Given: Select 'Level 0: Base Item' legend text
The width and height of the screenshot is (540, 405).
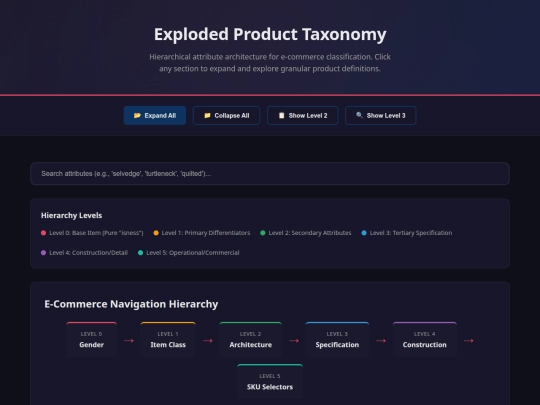Looking at the screenshot, I should pos(96,233).
